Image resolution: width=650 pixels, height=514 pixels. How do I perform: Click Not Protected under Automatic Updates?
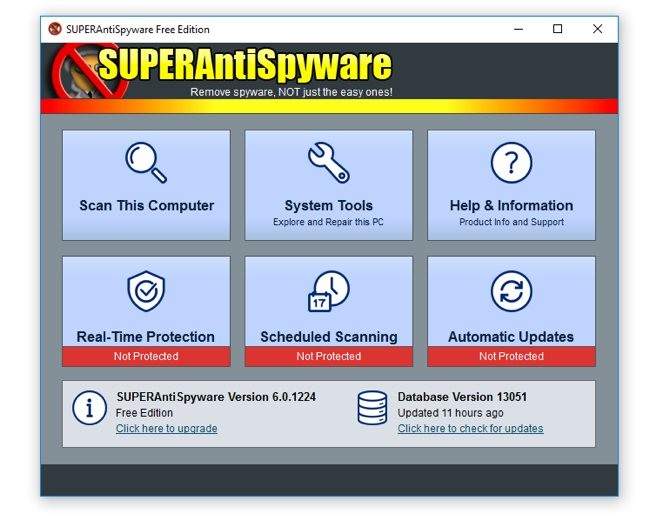coord(511,356)
